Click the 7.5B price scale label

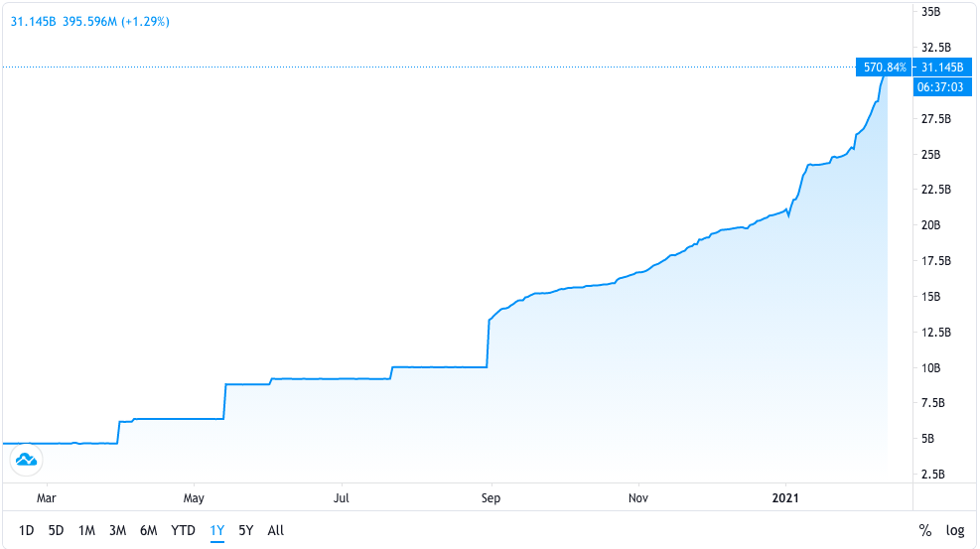click(933, 403)
